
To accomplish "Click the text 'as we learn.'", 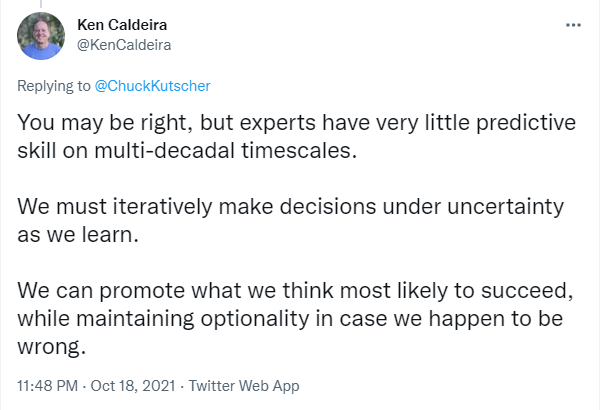I will pyautogui.click(x=78, y=234).
